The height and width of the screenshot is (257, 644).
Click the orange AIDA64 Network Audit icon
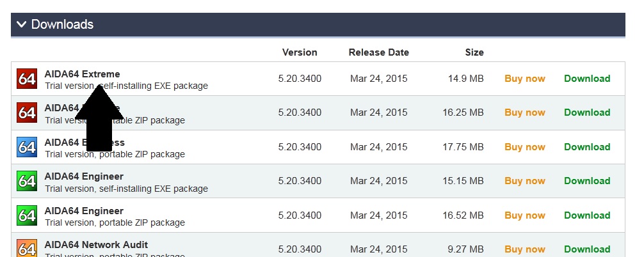[27, 248]
